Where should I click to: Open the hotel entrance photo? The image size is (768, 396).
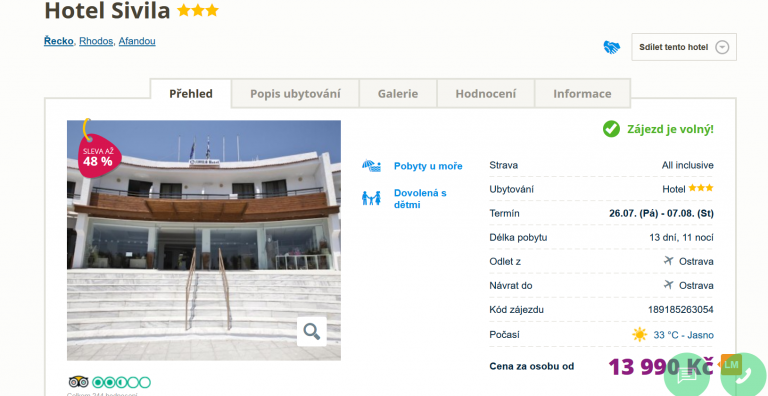coord(204,240)
